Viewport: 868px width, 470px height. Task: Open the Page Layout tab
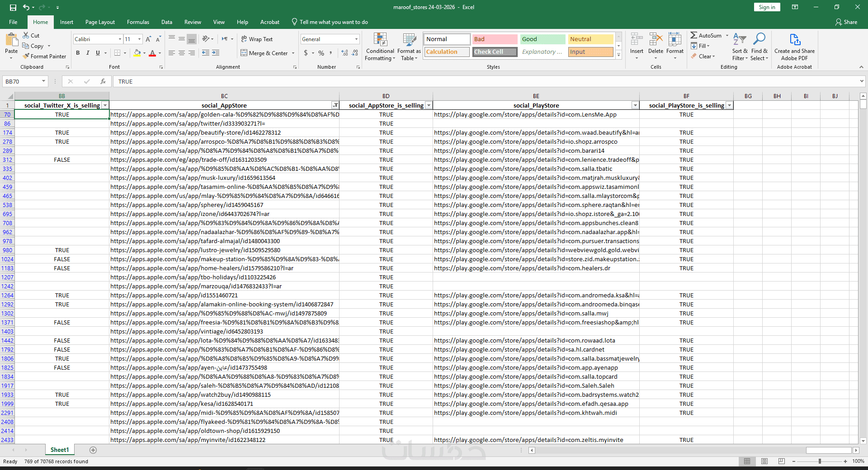point(100,22)
